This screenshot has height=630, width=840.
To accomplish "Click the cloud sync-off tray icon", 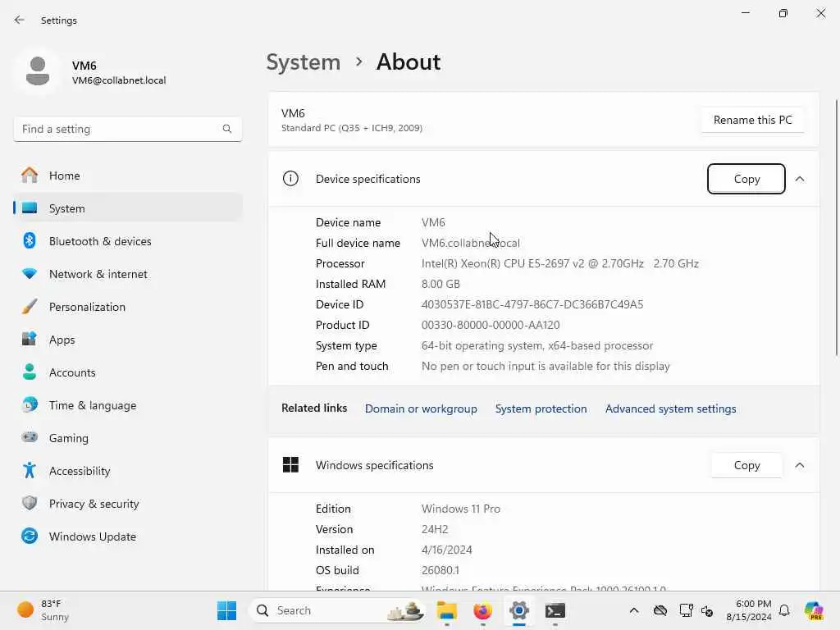I will pyautogui.click(x=660, y=610).
